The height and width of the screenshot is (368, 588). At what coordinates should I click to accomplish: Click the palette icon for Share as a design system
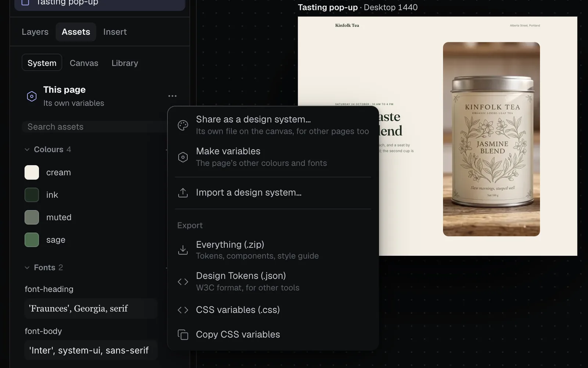[183, 125]
